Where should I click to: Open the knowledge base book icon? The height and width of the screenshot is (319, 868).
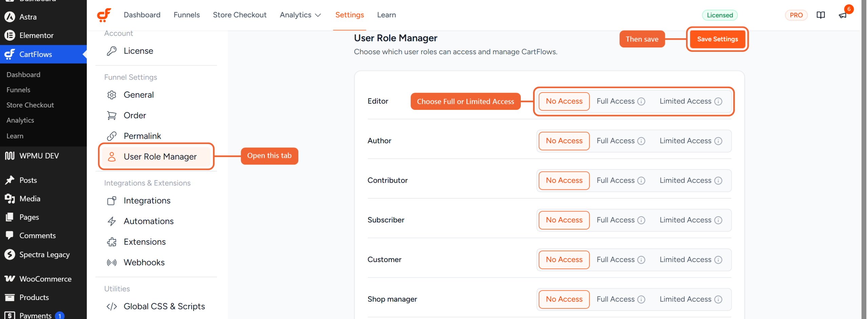click(821, 15)
